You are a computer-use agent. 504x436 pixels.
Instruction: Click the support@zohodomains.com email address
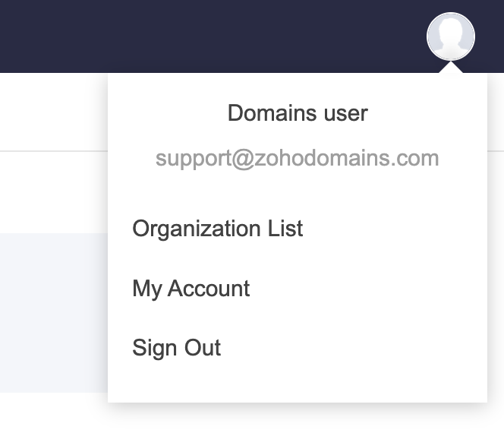pos(297,158)
